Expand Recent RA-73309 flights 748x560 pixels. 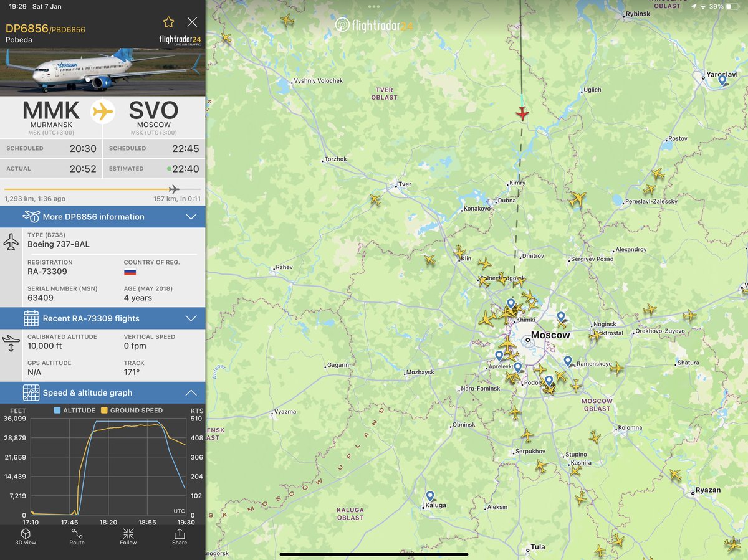pos(102,318)
